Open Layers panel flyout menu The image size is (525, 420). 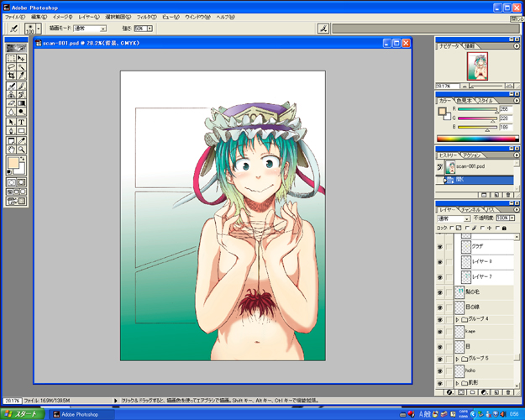[517, 210]
